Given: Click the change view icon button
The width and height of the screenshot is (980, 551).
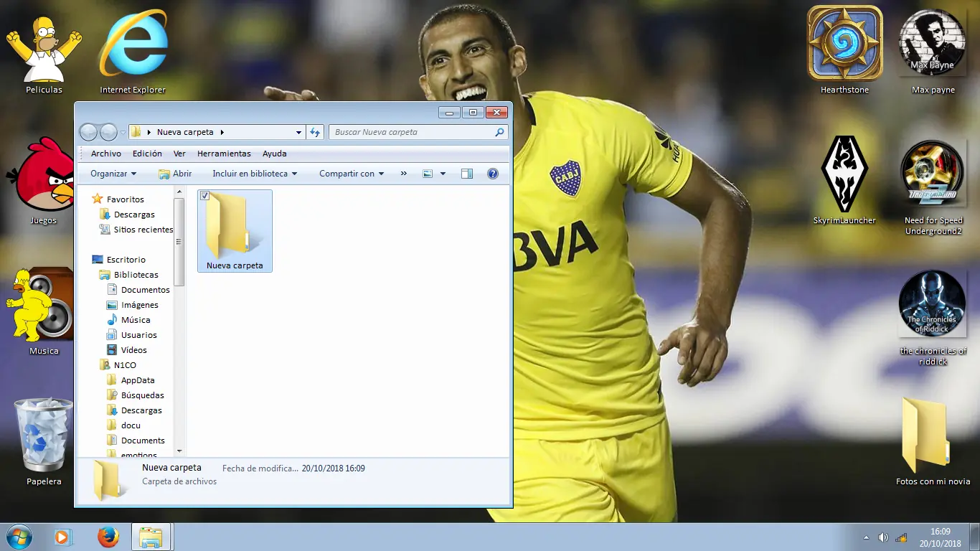Looking at the screenshot, I should coord(428,174).
